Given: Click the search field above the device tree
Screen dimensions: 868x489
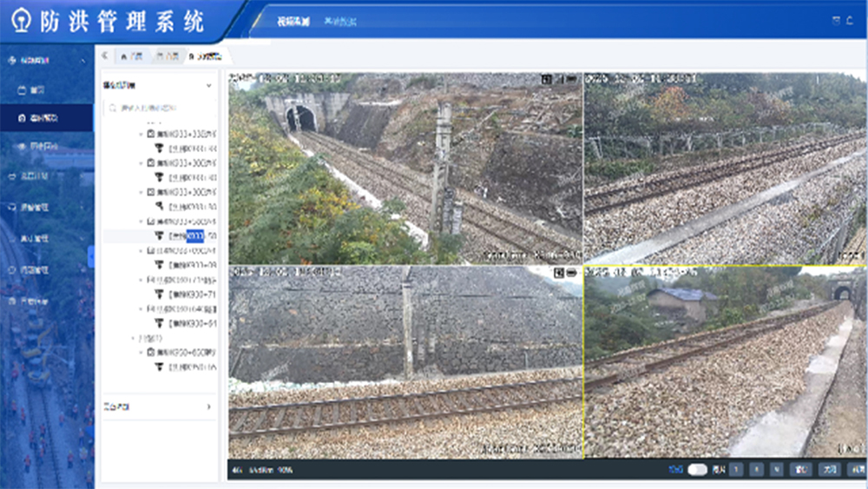Looking at the screenshot, I should point(159,109).
